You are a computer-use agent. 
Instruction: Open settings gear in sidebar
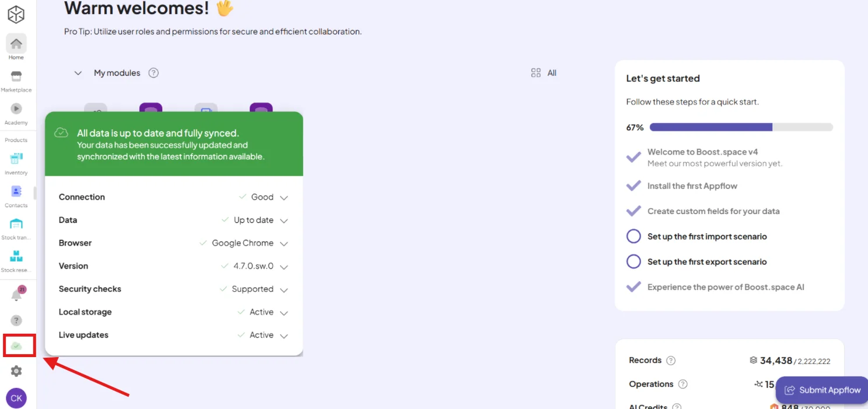[x=16, y=371]
